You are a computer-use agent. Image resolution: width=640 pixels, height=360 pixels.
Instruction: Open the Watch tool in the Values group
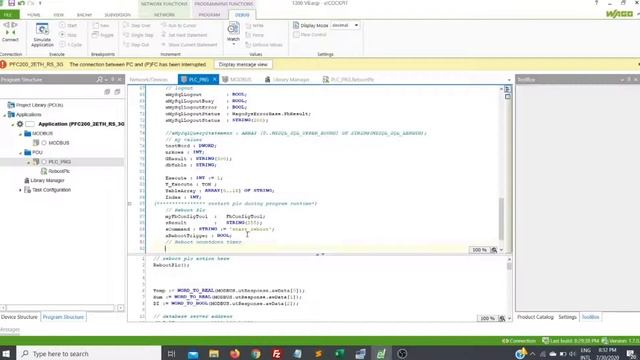[233, 29]
